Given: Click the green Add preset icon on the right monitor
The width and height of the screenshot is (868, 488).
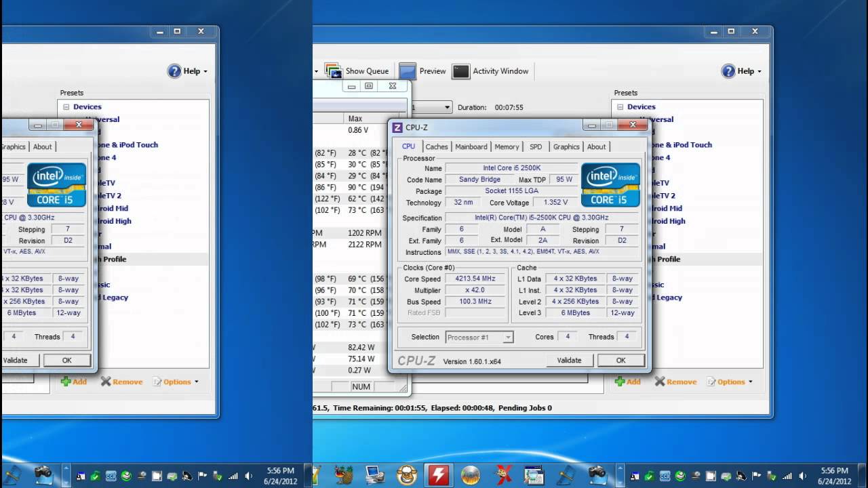Looking at the screenshot, I should [x=620, y=382].
